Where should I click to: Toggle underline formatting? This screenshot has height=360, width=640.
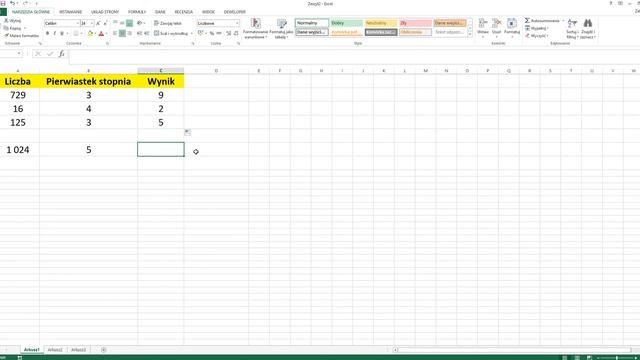[x=62, y=33]
